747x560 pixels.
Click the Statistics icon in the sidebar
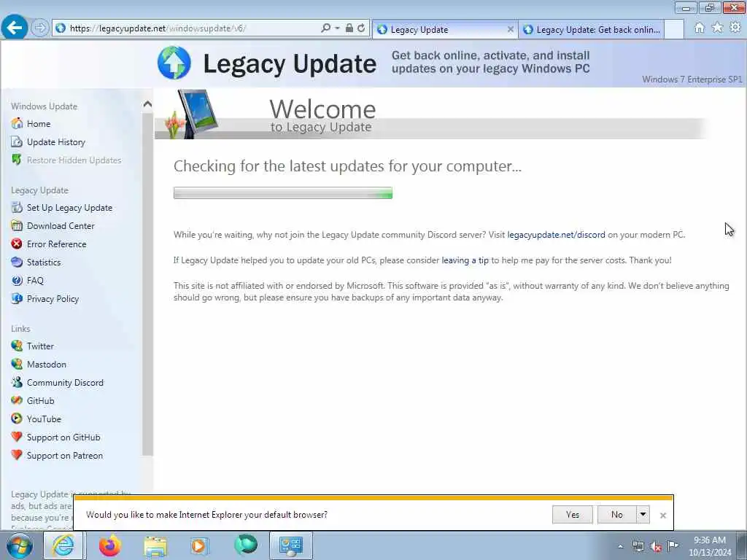(17, 262)
